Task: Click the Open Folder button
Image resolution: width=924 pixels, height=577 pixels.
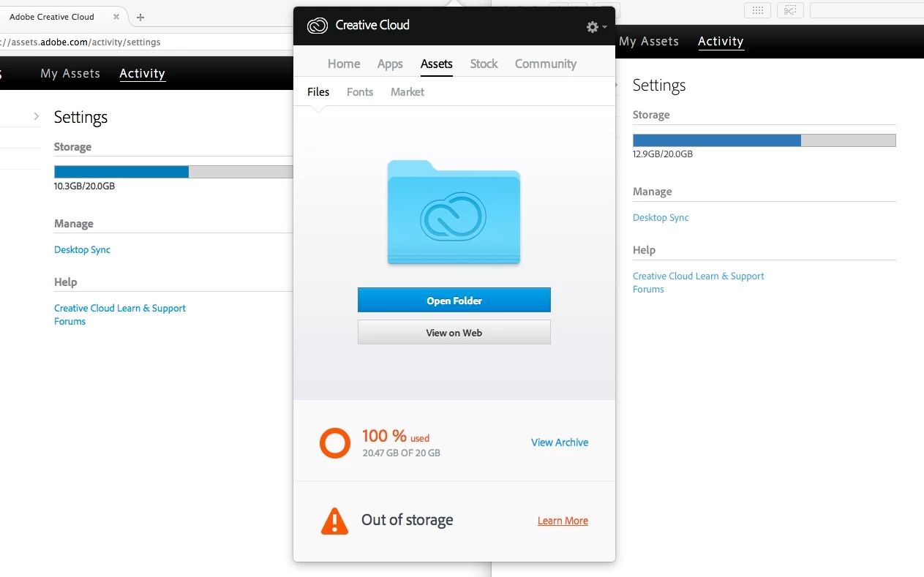Action: click(x=454, y=301)
